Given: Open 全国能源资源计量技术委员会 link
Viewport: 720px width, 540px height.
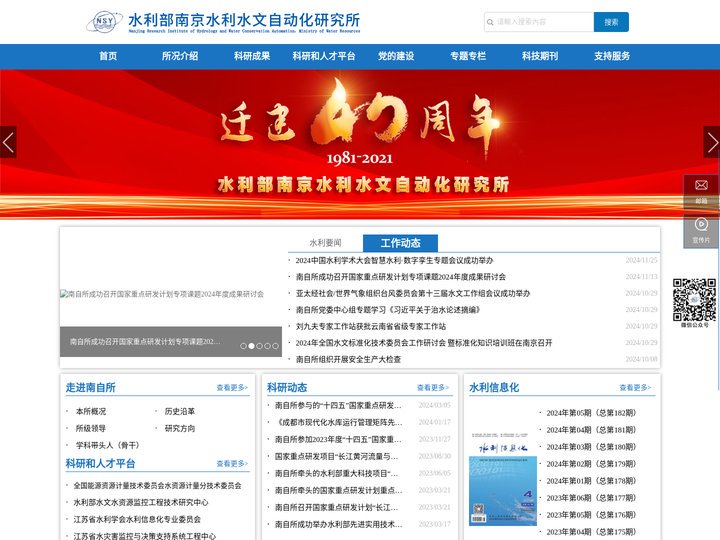Looking at the screenshot, I should pyautogui.click(x=158, y=485).
